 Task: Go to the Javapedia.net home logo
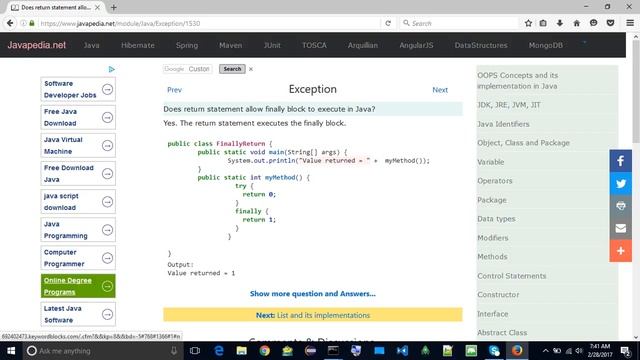click(37, 45)
